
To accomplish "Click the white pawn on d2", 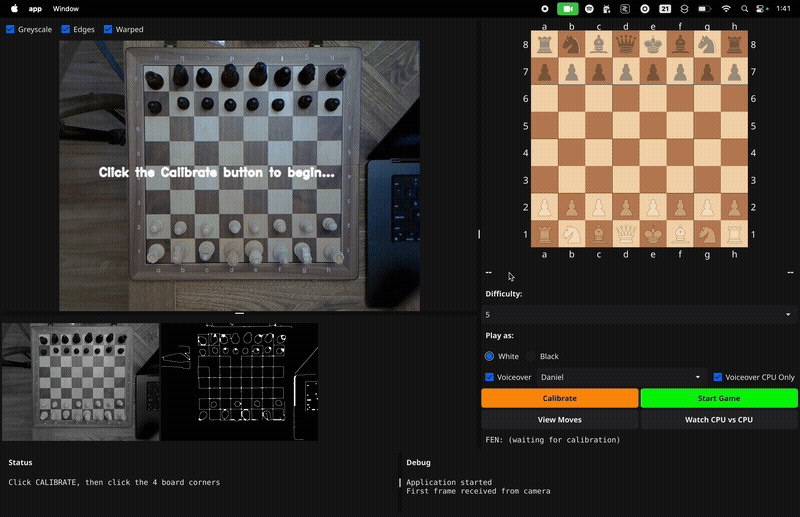I will [626, 207].
